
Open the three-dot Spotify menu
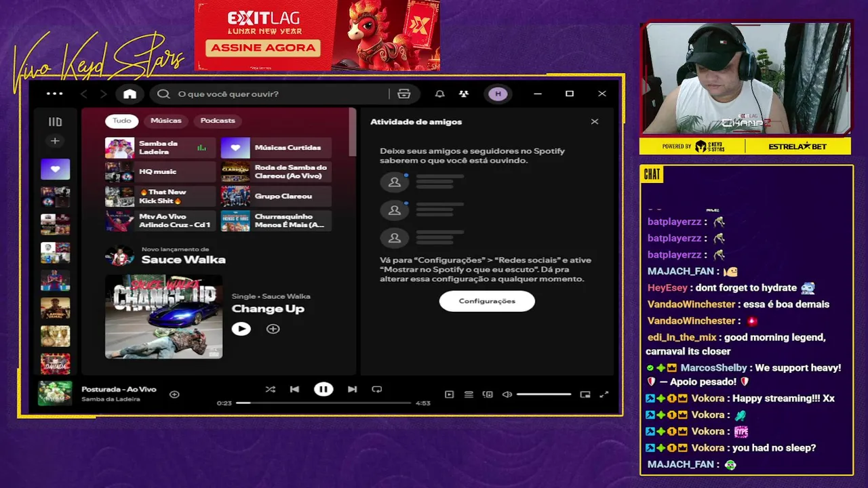55,94
